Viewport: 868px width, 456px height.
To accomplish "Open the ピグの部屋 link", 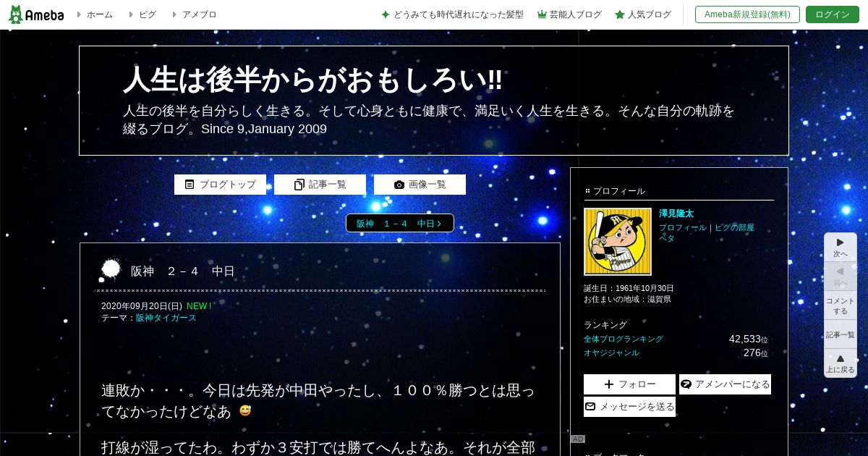I will (734, 227).
